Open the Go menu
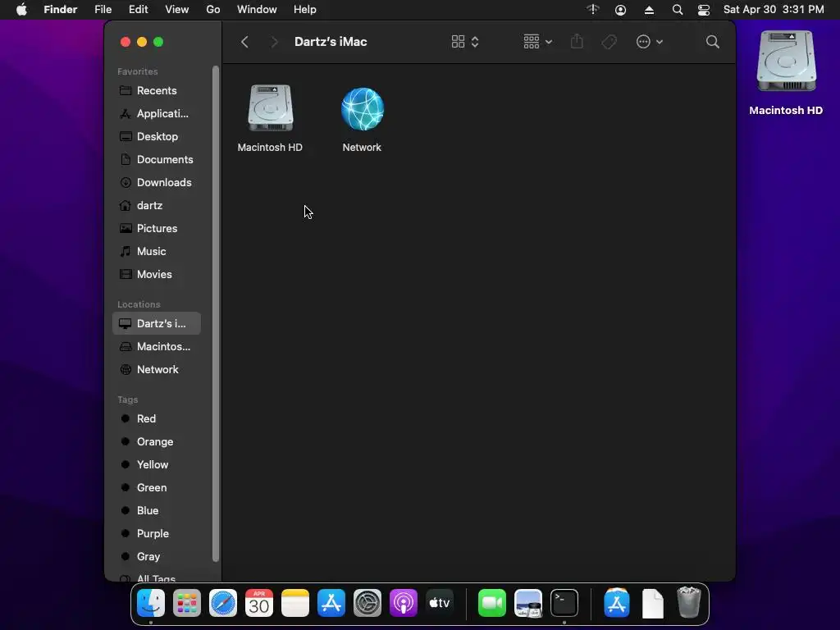840x630 pixels. pos(213,10)
